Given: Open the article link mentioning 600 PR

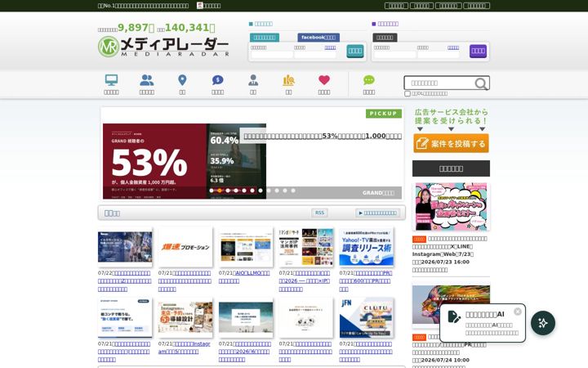Looking at the screenshot, I should (x=365, y=281).
